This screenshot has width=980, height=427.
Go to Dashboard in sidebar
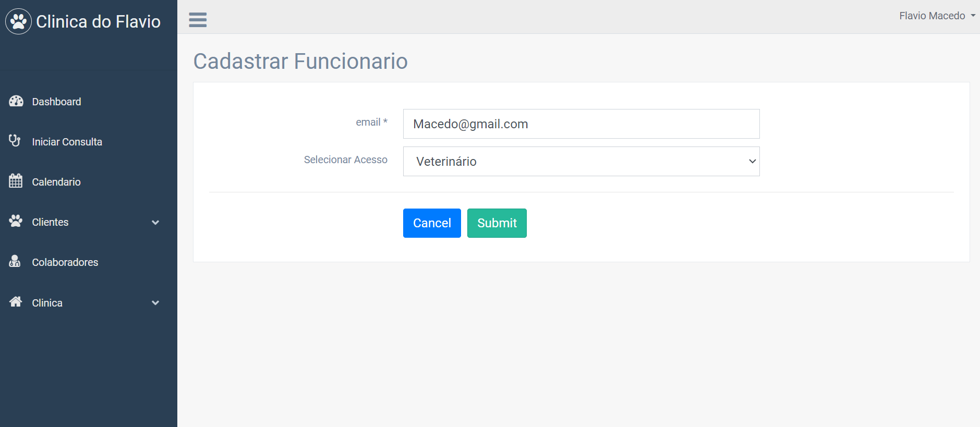56,102
